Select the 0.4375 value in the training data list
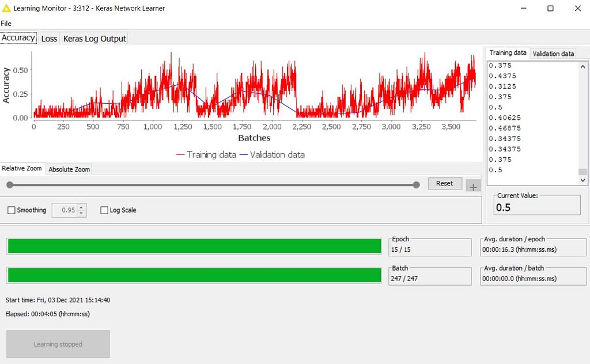 click(x=505, y=75)
